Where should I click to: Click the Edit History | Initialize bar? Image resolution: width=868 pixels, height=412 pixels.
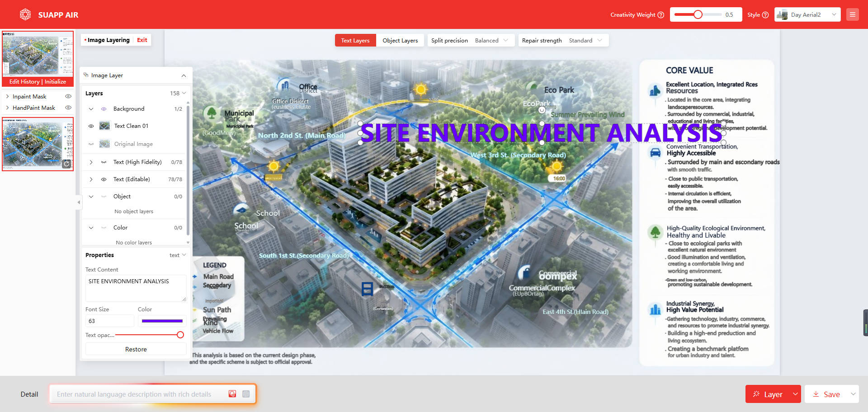point(38,82)
